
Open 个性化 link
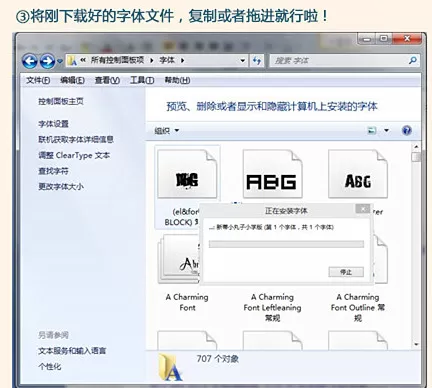pos(49,367)
